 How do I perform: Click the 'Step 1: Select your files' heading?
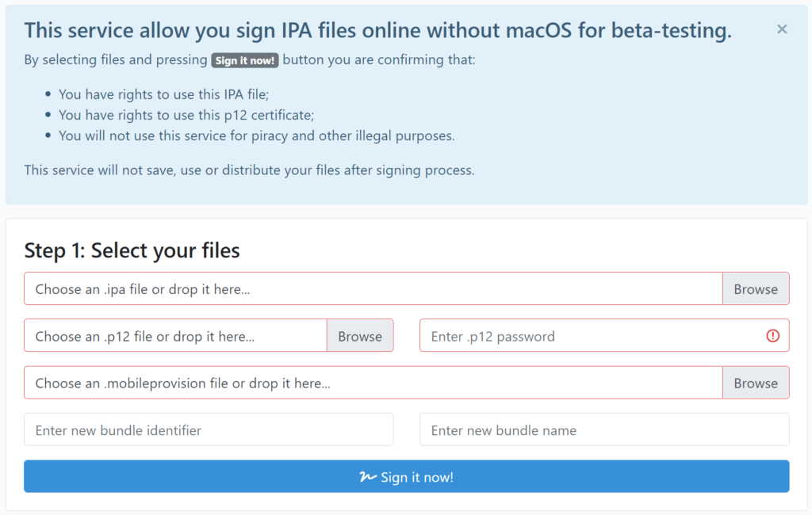click(132, 251)
